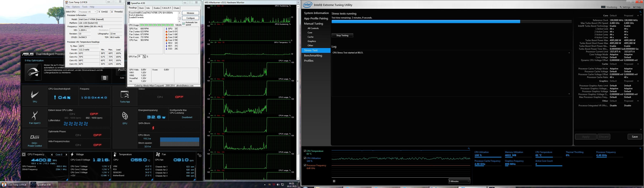This screenshot has width=644, height=188.
Task: Open Core Temp Tools menu
Action: [85, 7]
